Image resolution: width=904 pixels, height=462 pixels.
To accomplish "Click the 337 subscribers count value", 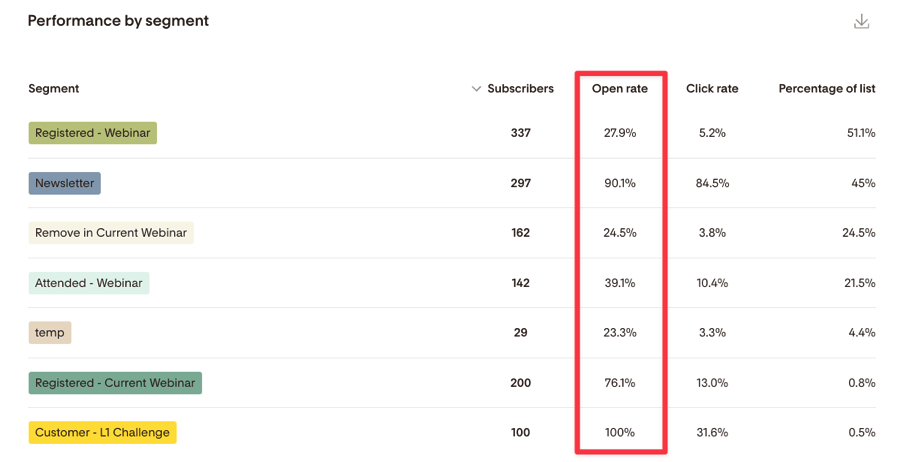I will [521, 133].
